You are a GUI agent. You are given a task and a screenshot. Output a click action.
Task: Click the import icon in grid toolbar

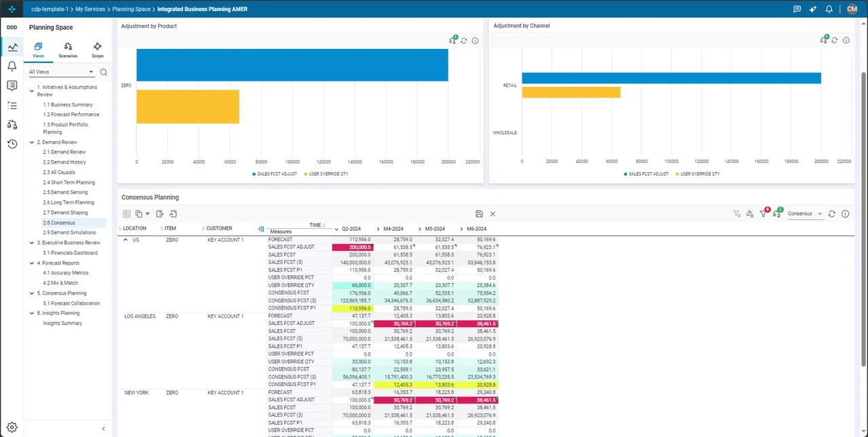coord(173,214)
